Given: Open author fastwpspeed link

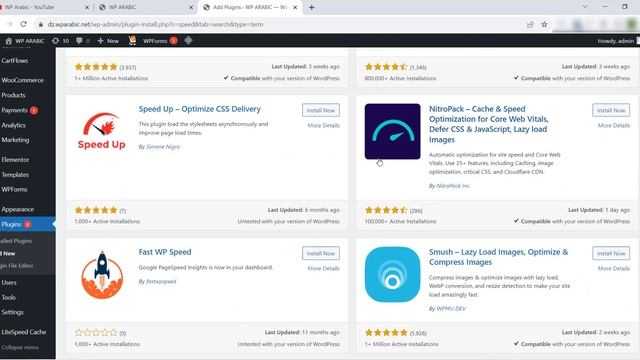Looking at the screenshot, I should tap(161, 282).
